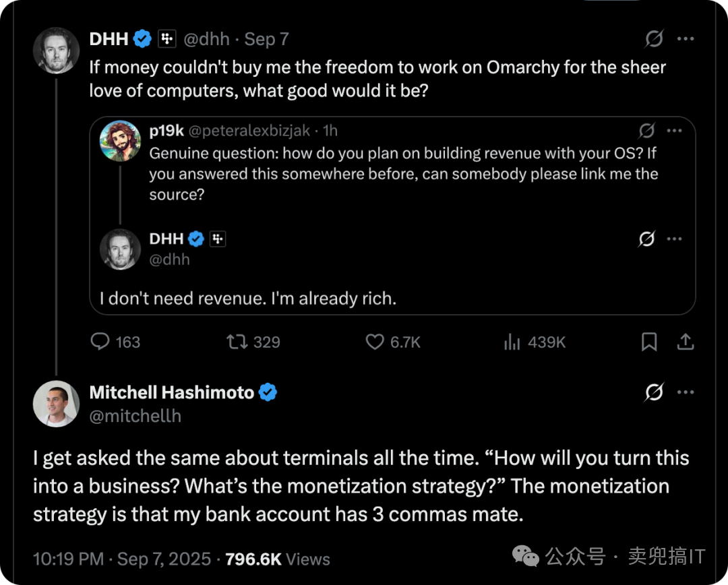The width and height of the screenshot is (728, 585).
Task: Open Mitchell Hashimoto's profile picture
Action: pyautogui.click(x=56, y=404)
